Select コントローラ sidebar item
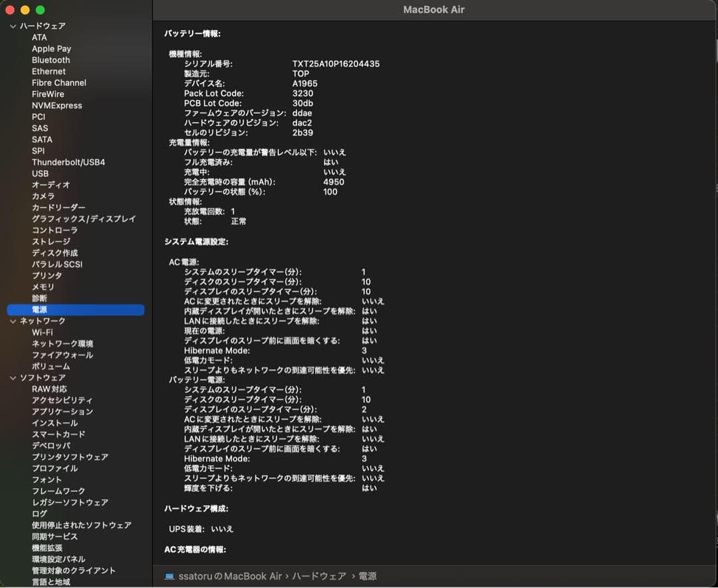 (x=55, y=231)
